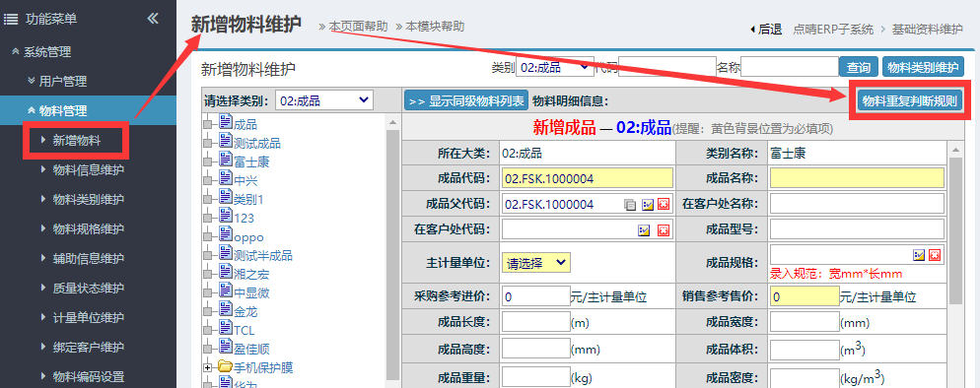Open 物料信息维护 in the sidebar menu

(x=88, y=170)
